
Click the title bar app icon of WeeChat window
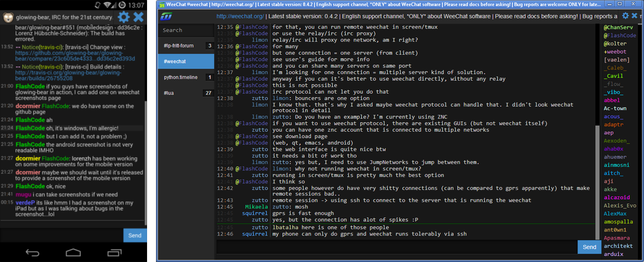pyautogui.click(x=161, y=5)
